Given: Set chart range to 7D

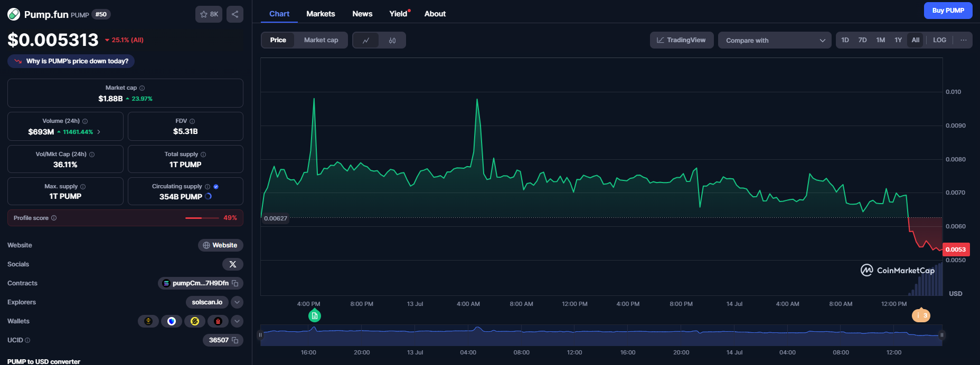Looking at the screenshot, I should coord(863,40).
